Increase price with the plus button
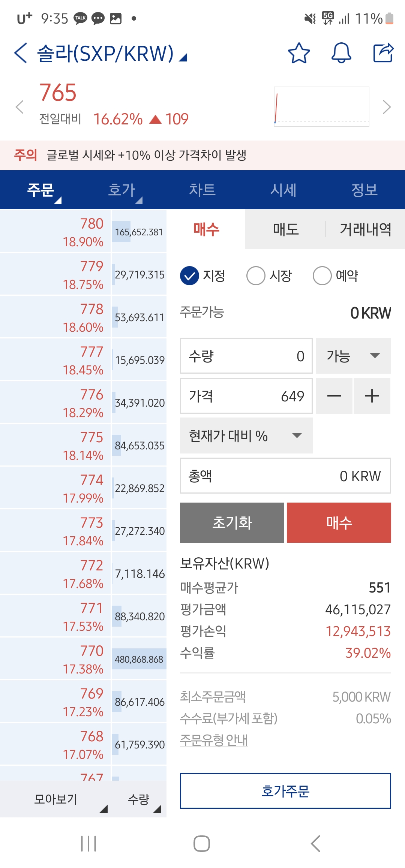The image size is (405, 868). (372, 396)
